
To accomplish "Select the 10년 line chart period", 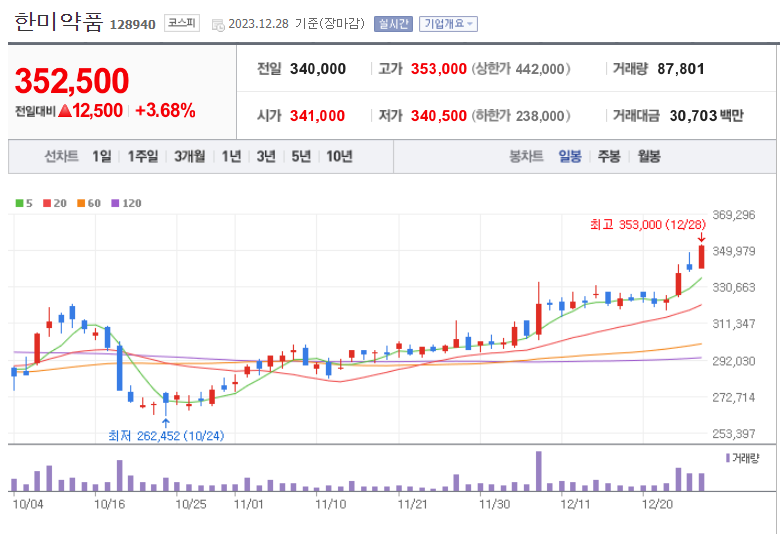I will (x=339, y=156).
